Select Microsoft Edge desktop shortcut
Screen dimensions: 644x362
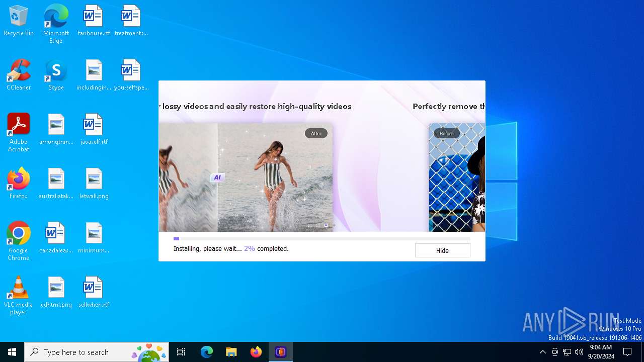pyautogui.click(x=56, y=24)
